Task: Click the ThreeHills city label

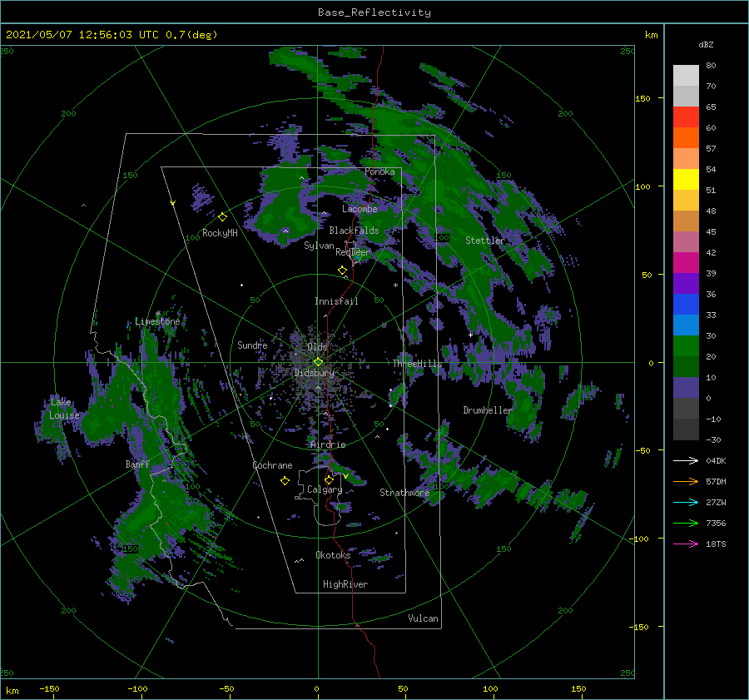Action: coord(418,364)
